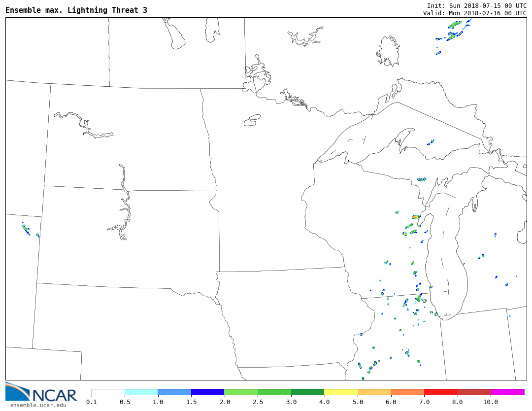Click the 4.0 tick label on the colorbar
The height and width of the screenshot is (411, 532).
[324, 402]
